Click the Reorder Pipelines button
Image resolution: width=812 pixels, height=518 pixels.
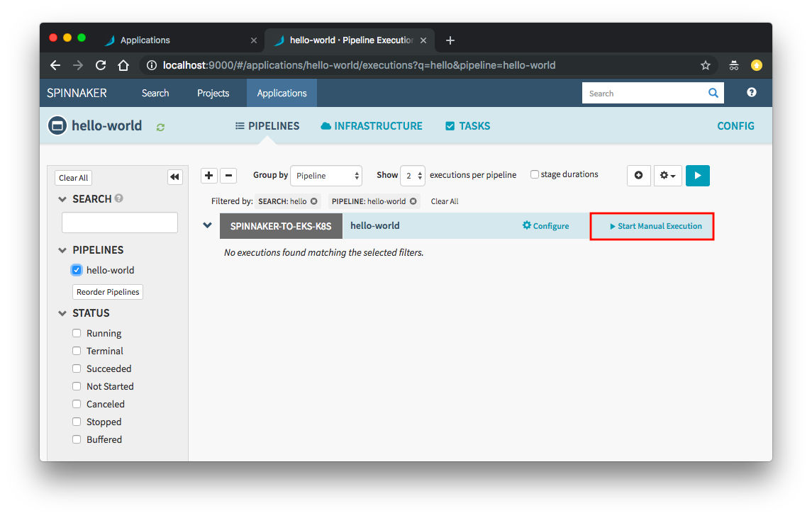pyautogui.click(x=108, y=292)
